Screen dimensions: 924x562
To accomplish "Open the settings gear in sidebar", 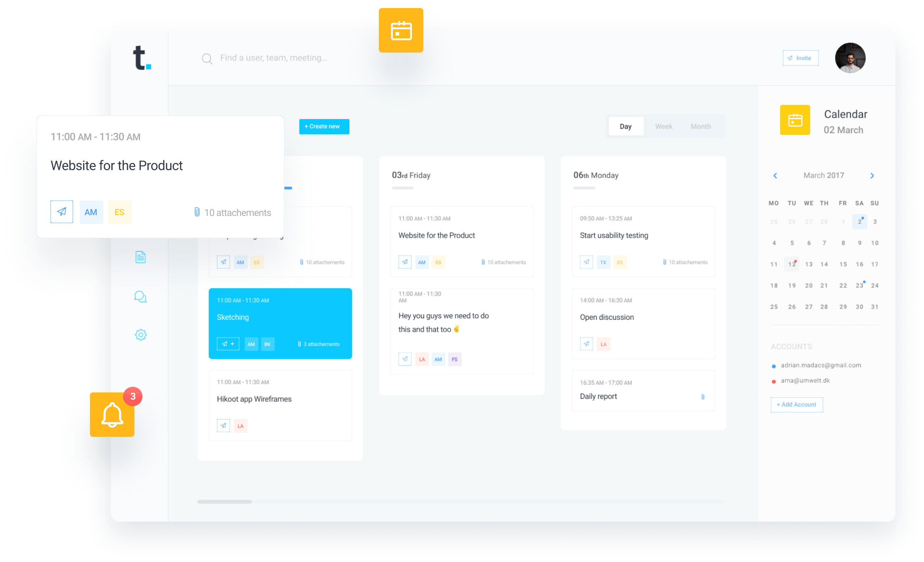I will [x=140, y=335].
